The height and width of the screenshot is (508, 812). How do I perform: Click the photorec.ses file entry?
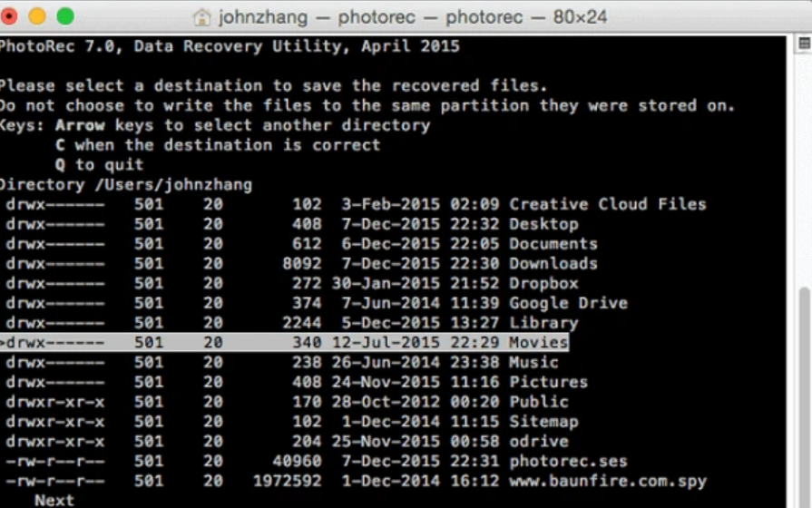568,462
